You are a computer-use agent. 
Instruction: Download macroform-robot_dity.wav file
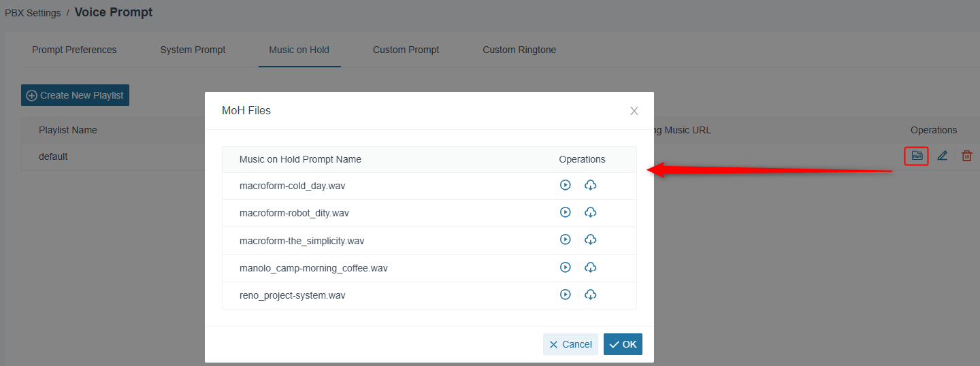pyautogui.click(x=591, y=212)
